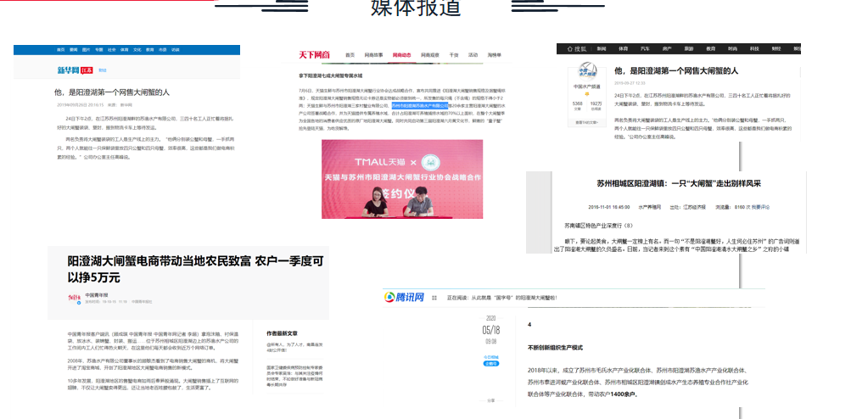Click the 腾讯网 logo
868x419 pixels.
click(x=405, y=297)
